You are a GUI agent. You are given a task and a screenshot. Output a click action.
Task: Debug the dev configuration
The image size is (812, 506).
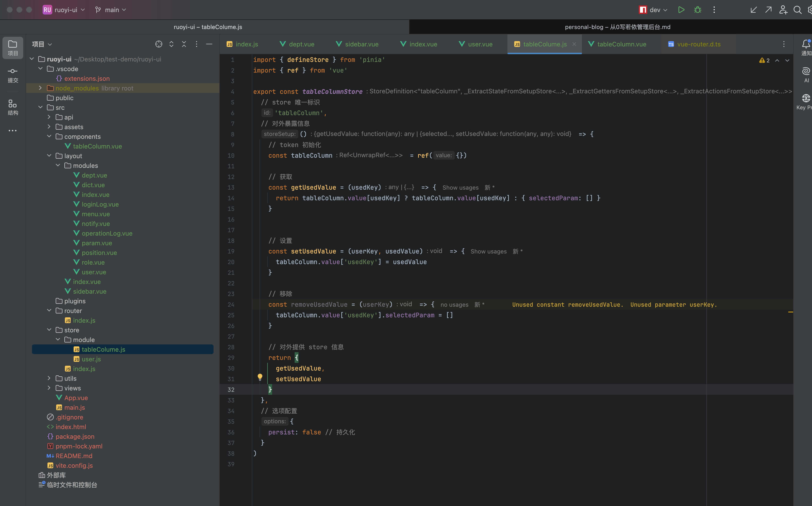[x=697, y=10]
